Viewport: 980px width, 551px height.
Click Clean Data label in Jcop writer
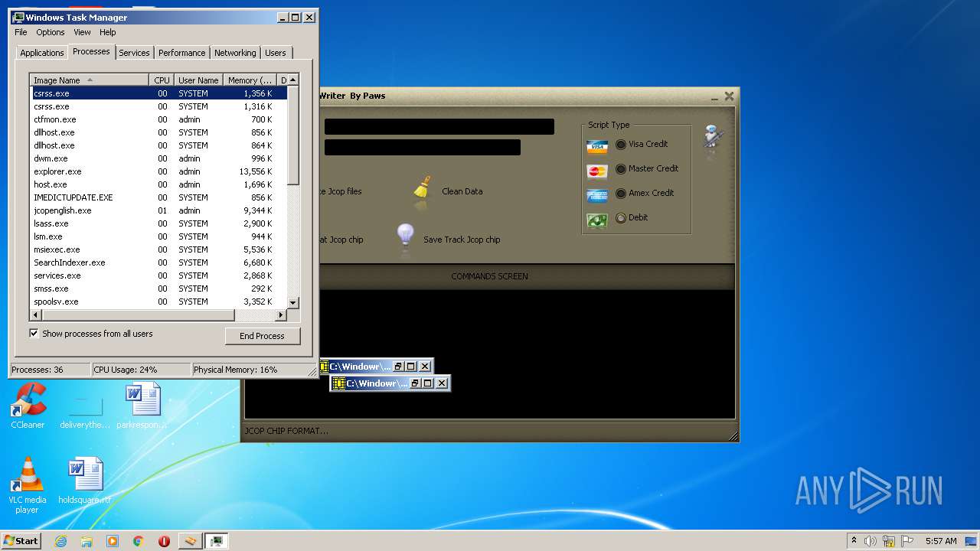pos(462,191)
